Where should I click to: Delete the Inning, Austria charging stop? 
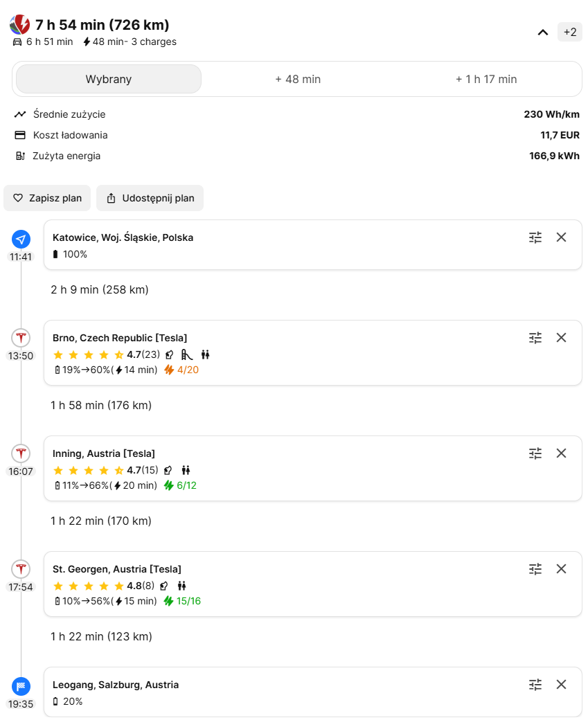pos(561,453)
